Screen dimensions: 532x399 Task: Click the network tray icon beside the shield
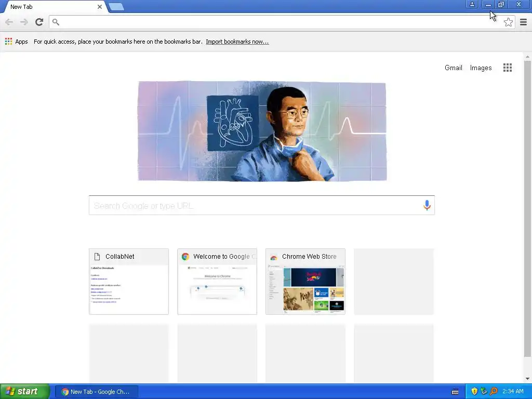(x=484, y=391)
